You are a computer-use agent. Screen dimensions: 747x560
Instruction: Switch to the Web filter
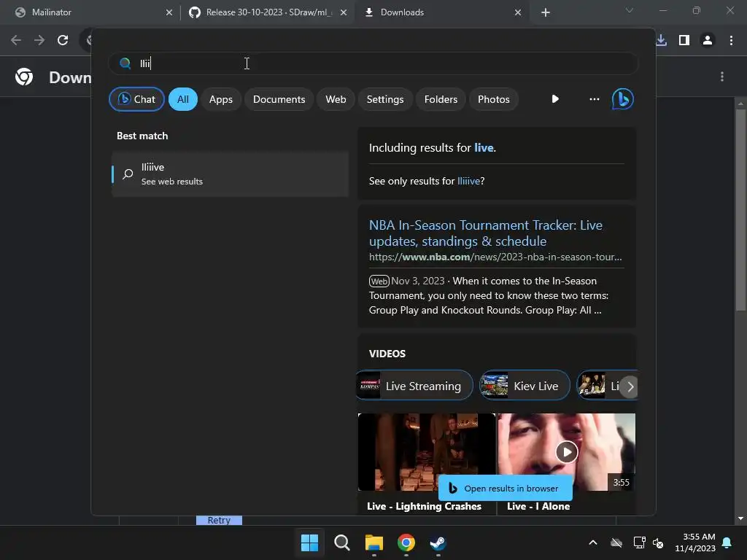336,99
